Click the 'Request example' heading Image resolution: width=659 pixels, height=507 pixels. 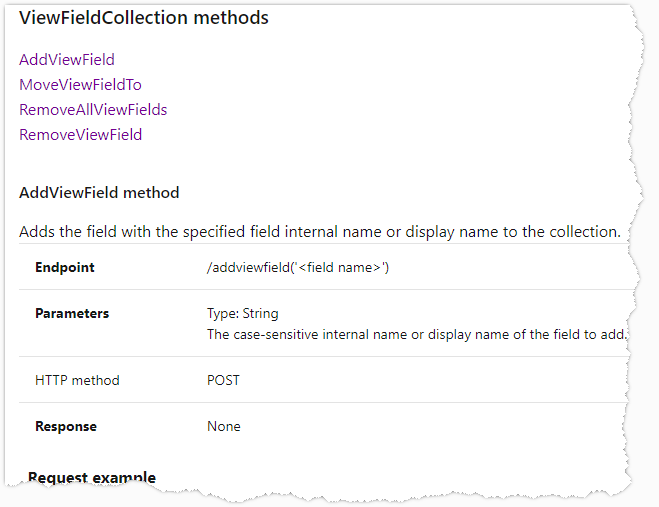click(x=92, y=478)
